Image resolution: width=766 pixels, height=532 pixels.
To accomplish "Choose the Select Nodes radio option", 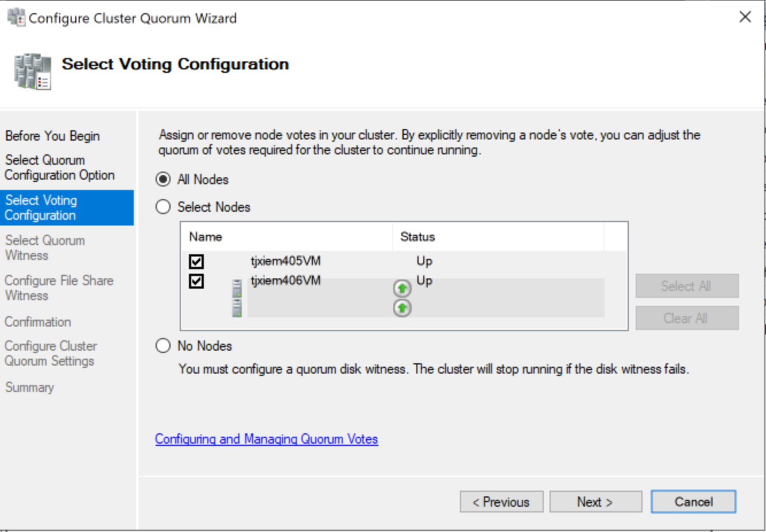I will pyautogui.click(x=164, y=207).
